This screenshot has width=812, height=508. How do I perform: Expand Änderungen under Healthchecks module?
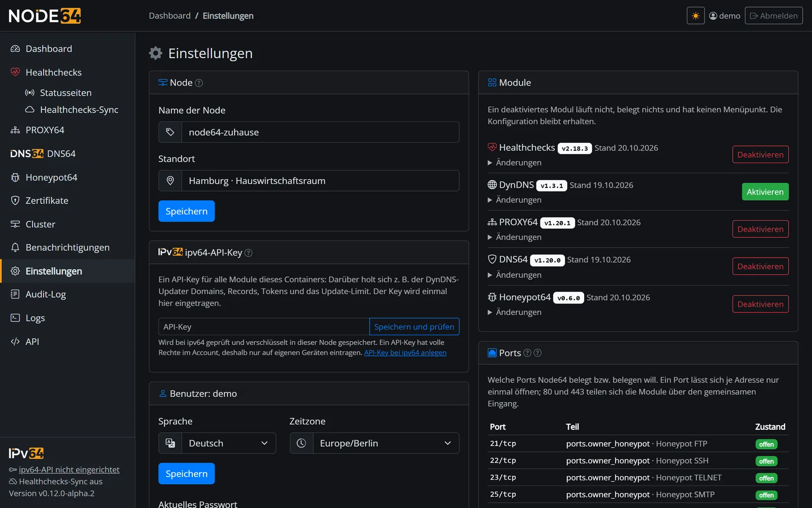(x=515, y=163)
